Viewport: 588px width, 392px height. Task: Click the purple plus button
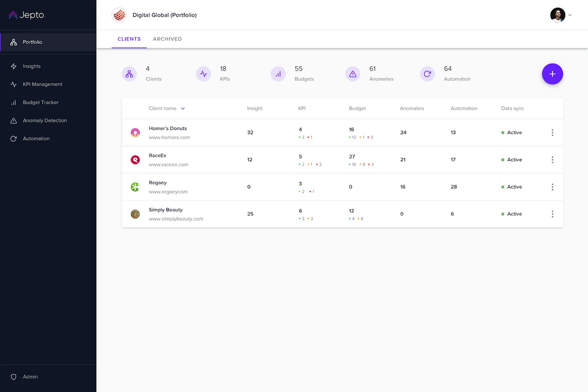[552, 73]
